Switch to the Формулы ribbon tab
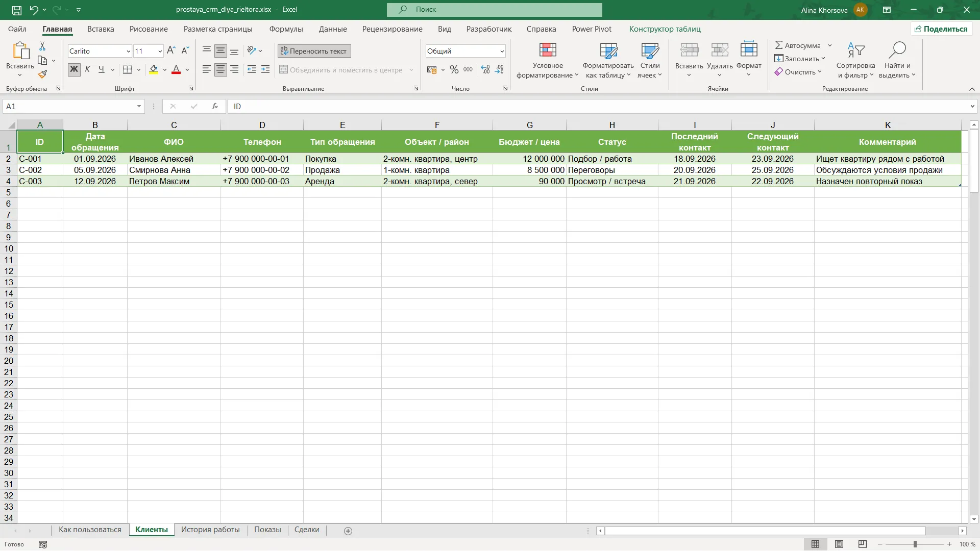Screen dimensions: 980x551 coord(286,29)
